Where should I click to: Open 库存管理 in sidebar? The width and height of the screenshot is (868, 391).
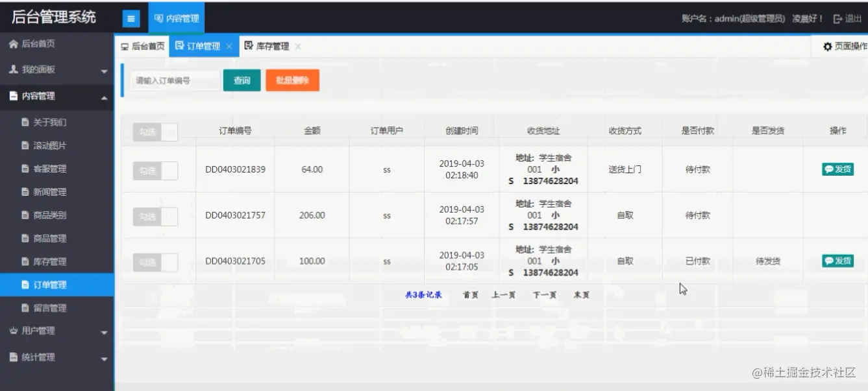tap(57, 261)
